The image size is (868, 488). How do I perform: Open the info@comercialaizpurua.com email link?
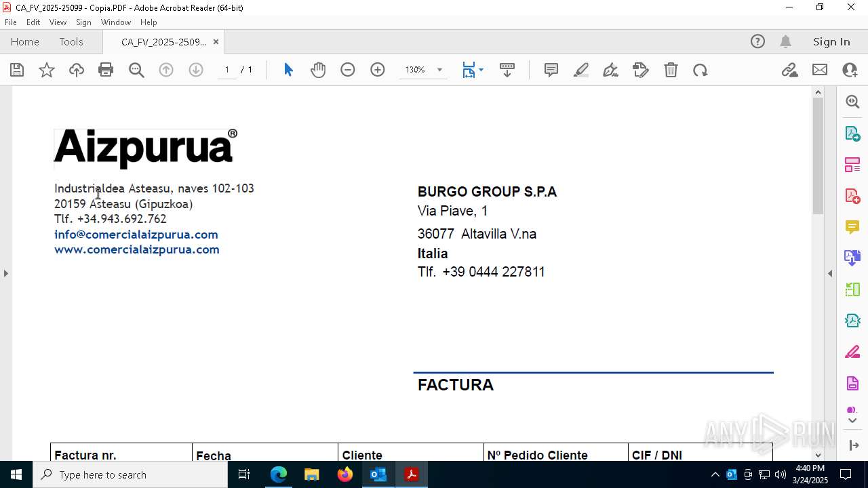pyautogui.click(x=136, y=235)
